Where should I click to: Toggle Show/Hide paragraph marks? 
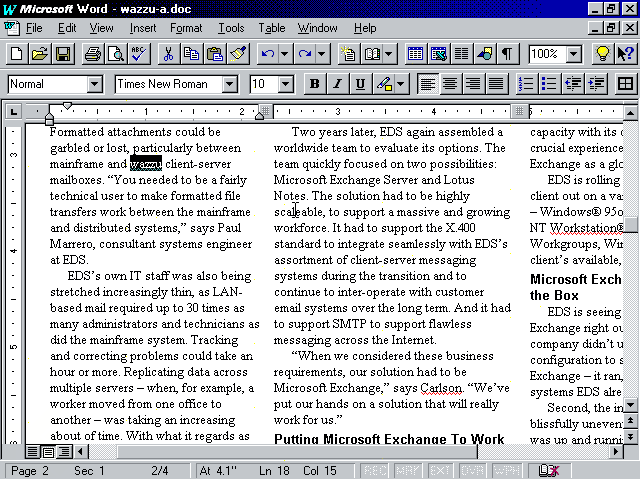507,54
